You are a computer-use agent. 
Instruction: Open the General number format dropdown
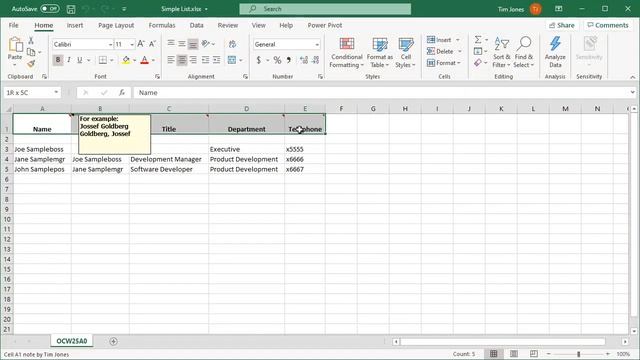point(317,44)
